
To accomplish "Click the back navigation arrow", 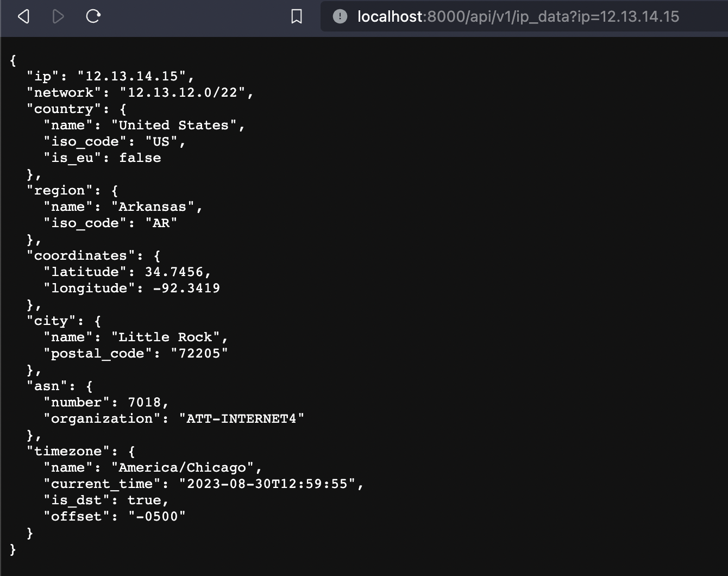I will [x=23, y=17].
